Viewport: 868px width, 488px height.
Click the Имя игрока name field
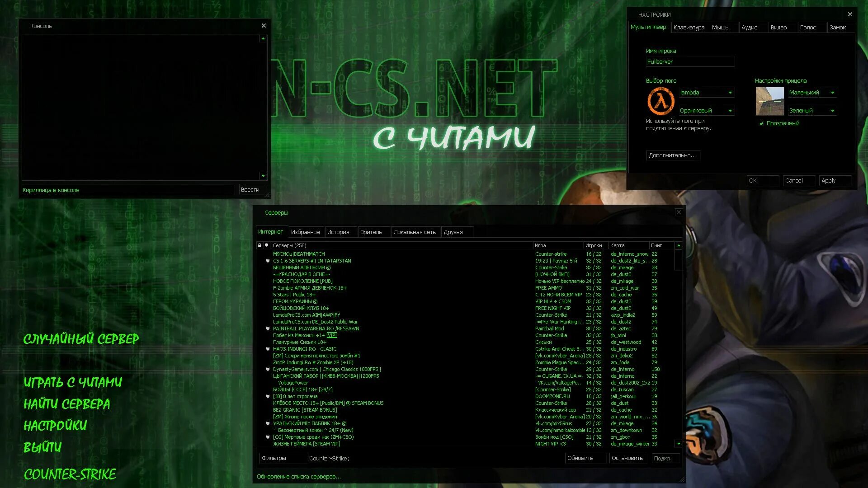[x=690, y=62]
